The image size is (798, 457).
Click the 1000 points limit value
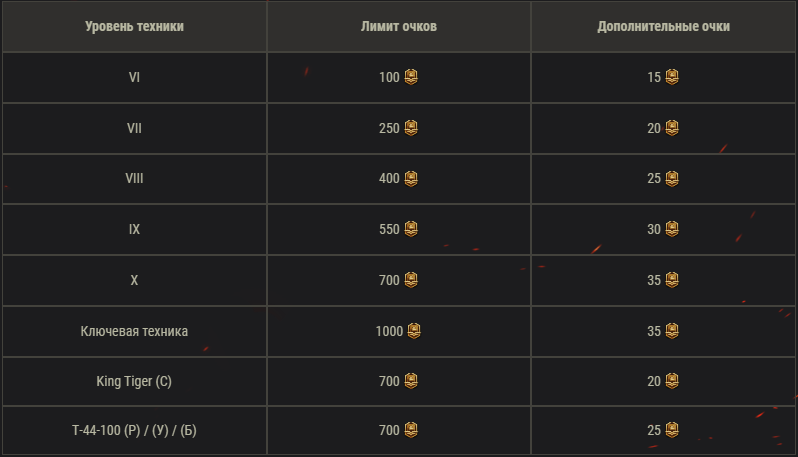(389, 331)
